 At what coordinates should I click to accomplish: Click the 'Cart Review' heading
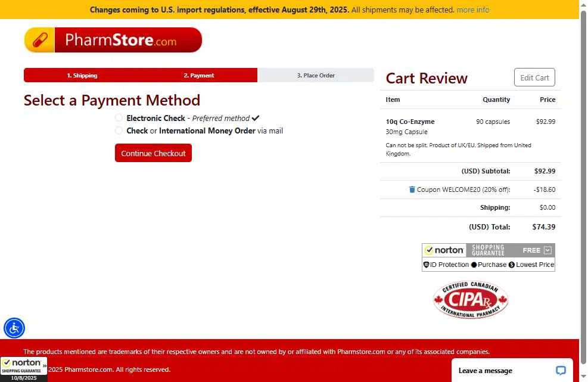427,78
